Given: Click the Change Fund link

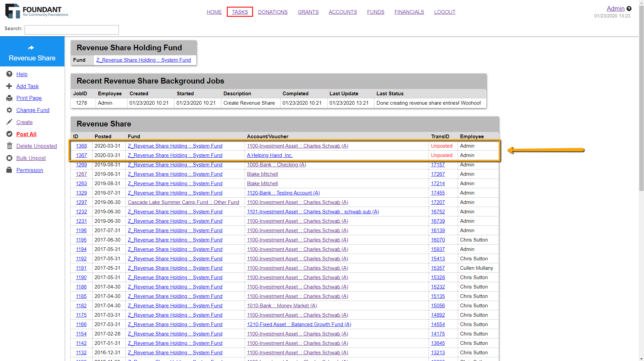Looking at the screenshot, I should coord(33,110).
